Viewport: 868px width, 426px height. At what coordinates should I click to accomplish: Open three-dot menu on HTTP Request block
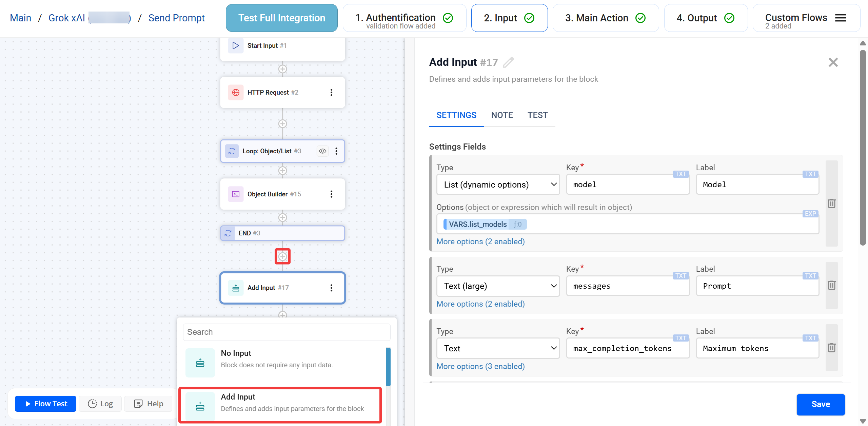tap(331, 92)
